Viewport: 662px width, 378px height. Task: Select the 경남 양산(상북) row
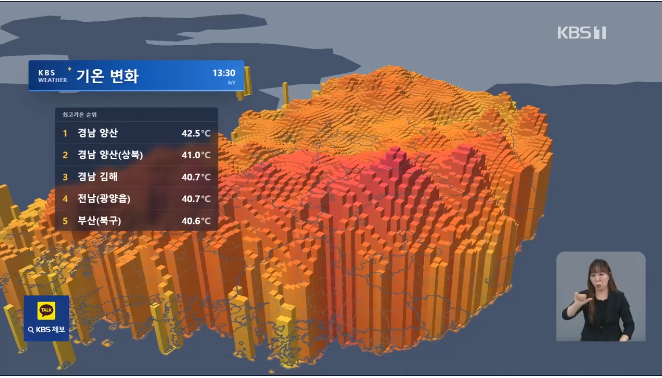[136, 155]
